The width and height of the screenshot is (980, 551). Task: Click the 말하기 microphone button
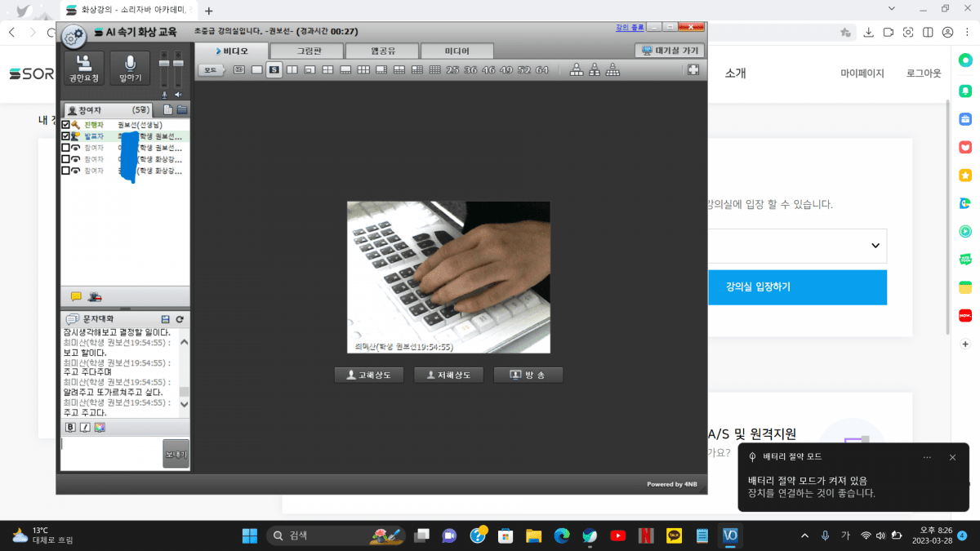click(130, 69)
